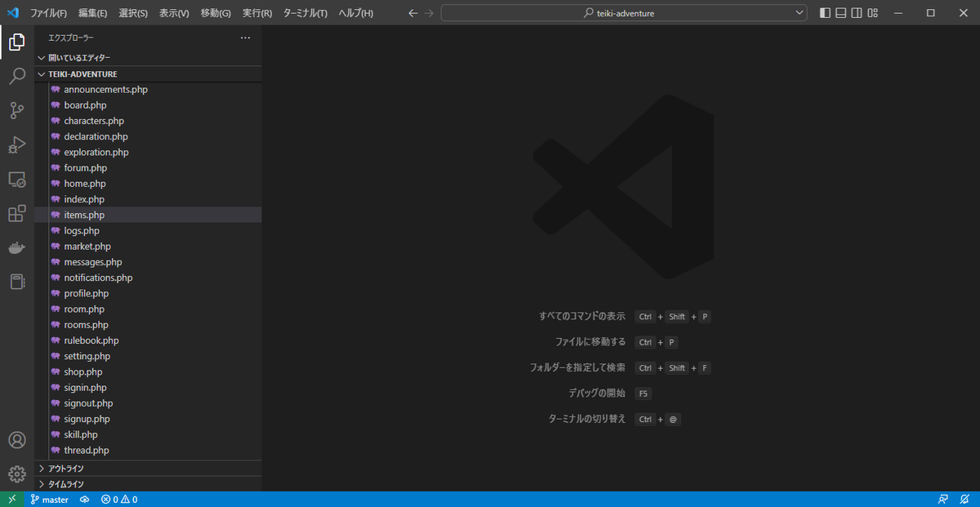Click the master branch in status bar

(x=49, y=500)
